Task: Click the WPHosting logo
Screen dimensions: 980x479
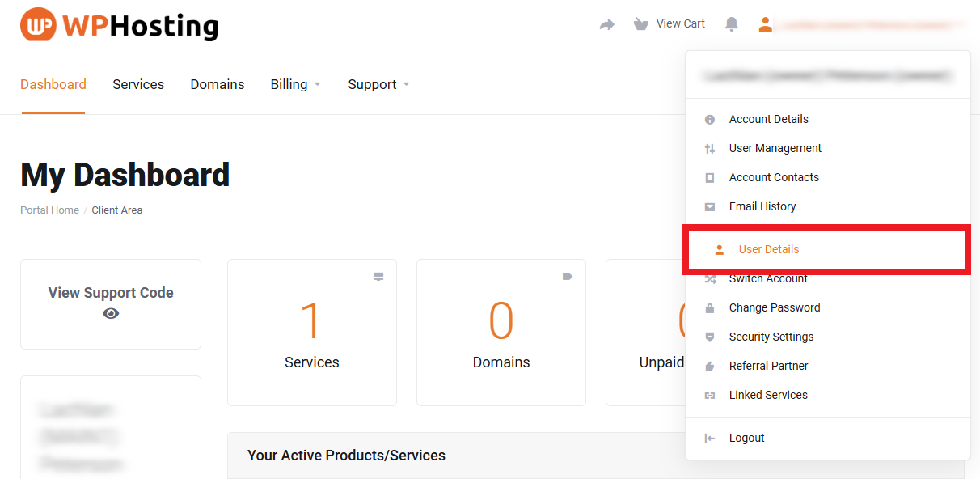Action: tap(119, 25)
